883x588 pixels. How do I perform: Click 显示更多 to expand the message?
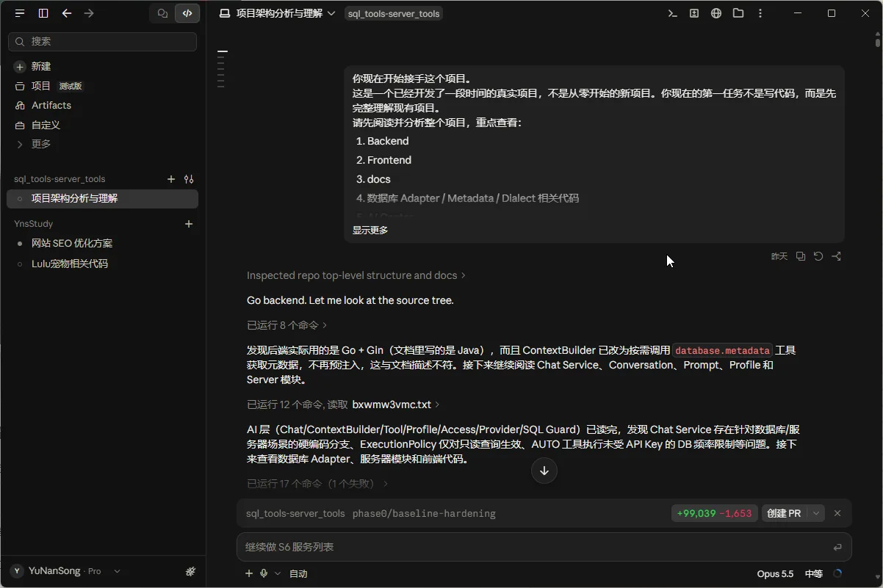pyautogui.click(x=370, y=230)
